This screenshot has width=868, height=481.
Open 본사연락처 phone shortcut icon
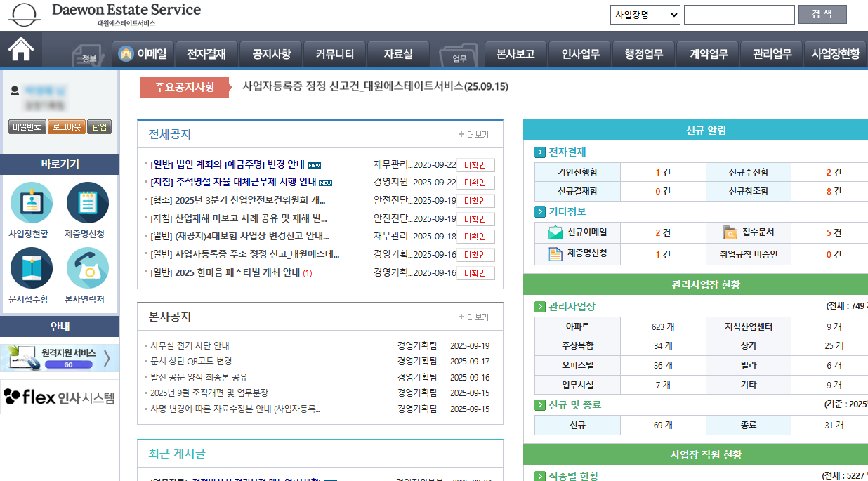(x=87, y=268)
